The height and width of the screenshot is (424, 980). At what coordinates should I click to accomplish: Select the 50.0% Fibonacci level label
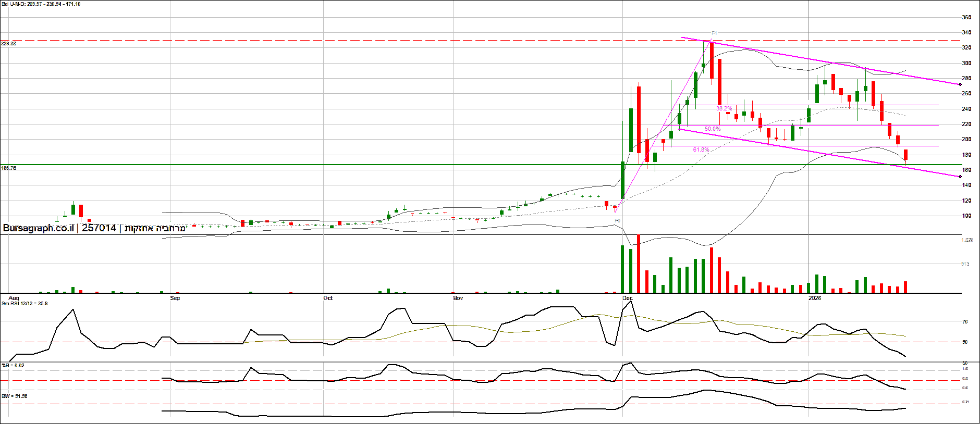click(713, 129)
